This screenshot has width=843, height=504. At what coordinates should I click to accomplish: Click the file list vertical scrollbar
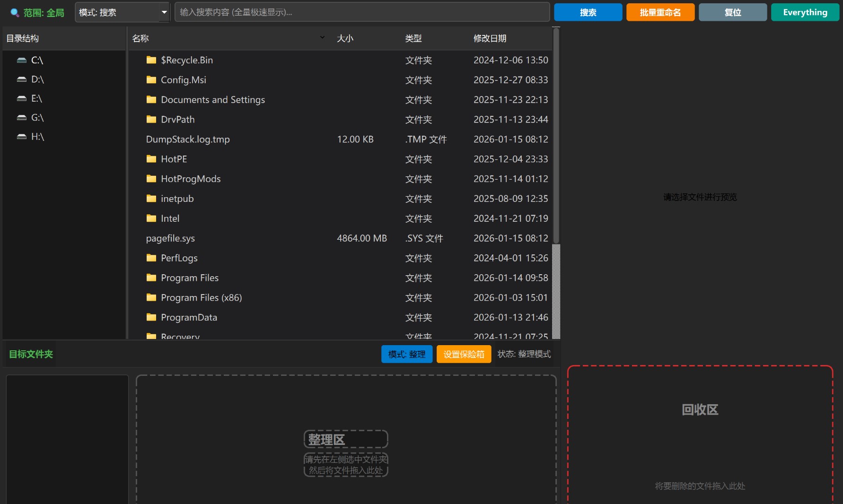pyautogui.click(x=556, y=142)
